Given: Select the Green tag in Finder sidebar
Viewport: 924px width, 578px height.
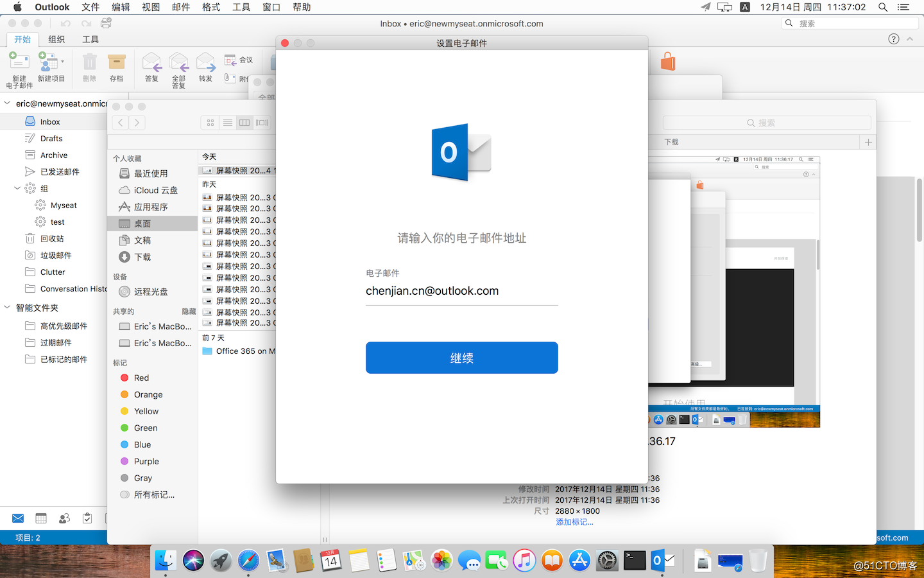Looking at the screenshot, I should click(146, 428).
